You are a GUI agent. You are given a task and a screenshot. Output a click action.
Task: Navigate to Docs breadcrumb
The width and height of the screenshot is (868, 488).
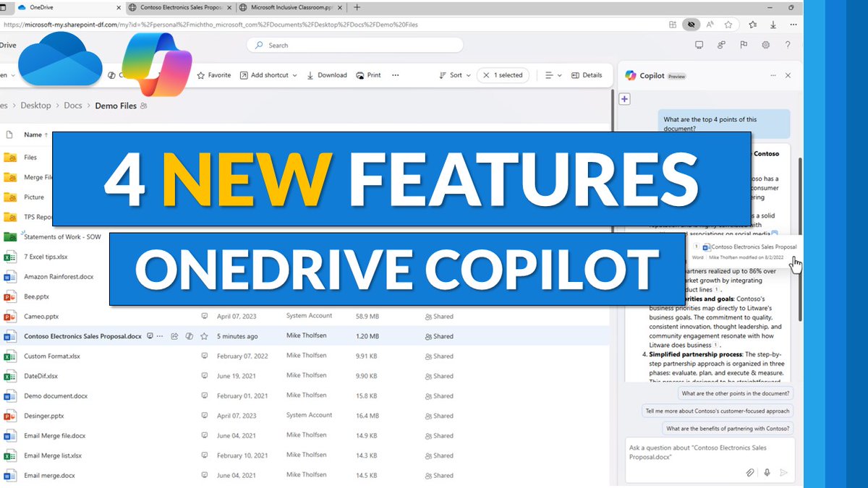pyautogui.click(x=73, y=106)
